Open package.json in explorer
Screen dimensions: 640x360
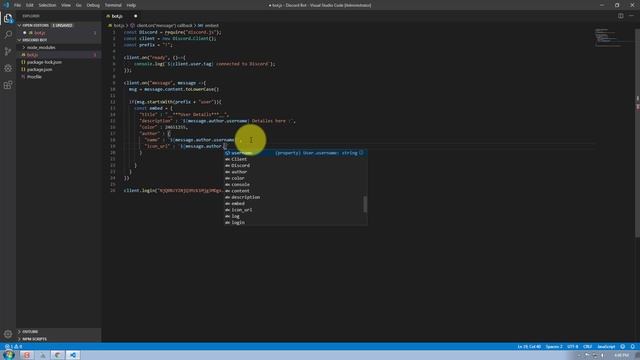(x=58, y=69)
